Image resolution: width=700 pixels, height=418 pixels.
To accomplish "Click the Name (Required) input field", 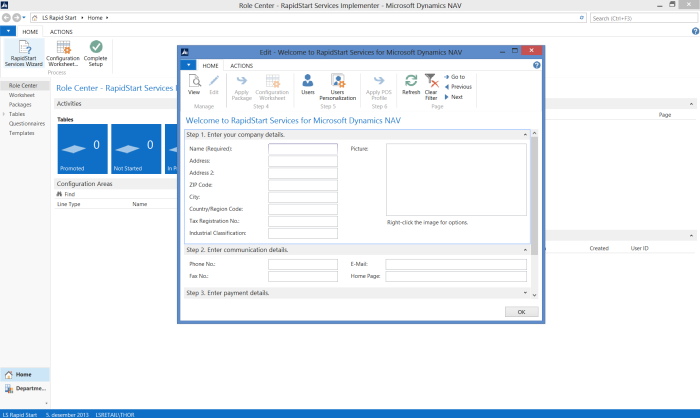I will point(303,149).
